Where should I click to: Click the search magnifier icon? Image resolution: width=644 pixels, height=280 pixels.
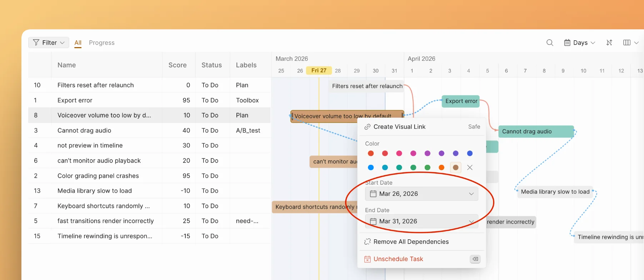click(x=550, y=43)
